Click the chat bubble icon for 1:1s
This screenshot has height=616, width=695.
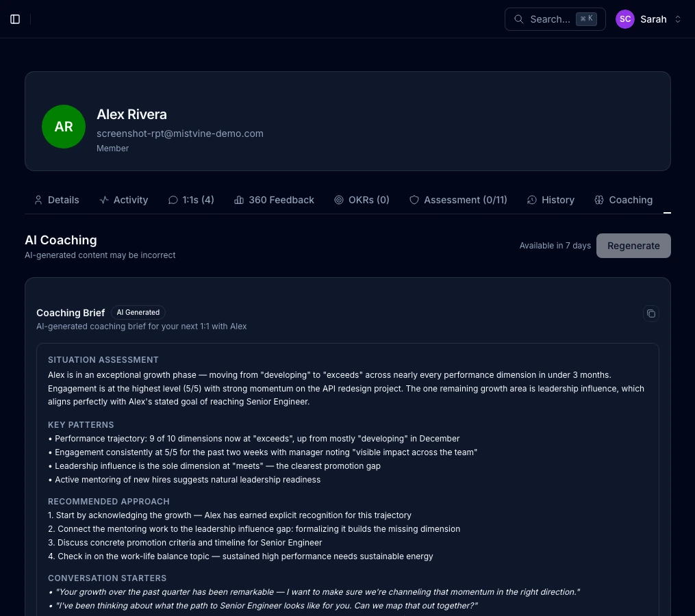(x=173, y=200)
